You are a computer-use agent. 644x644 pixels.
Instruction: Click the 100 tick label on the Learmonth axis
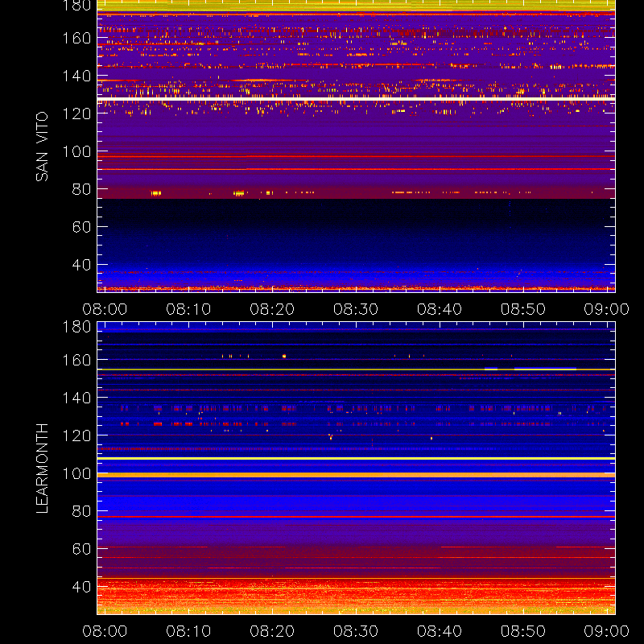(76, 473)
